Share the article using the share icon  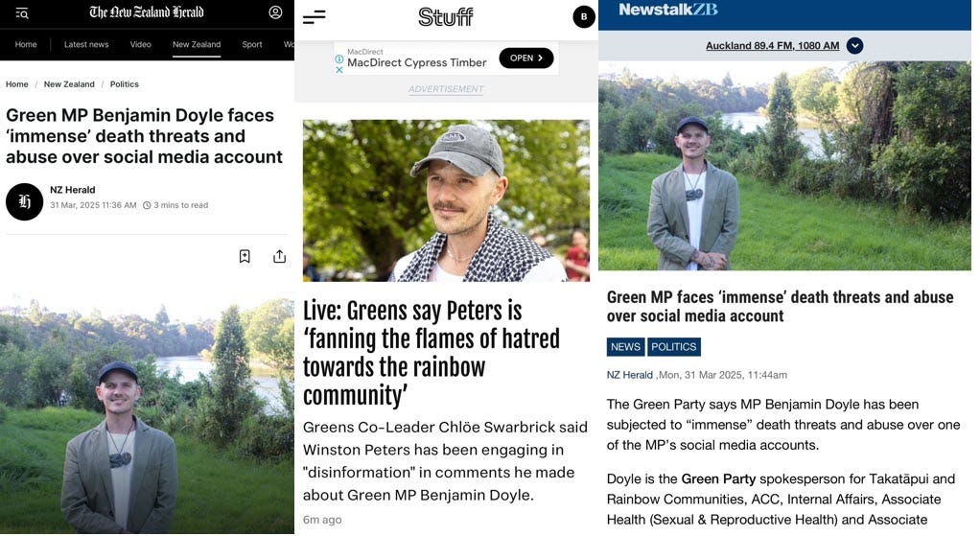point(279,256)
